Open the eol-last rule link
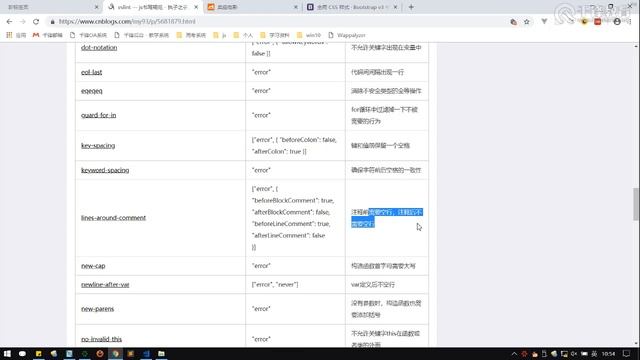This screenshot has height=360, width=640. (91, 72)
